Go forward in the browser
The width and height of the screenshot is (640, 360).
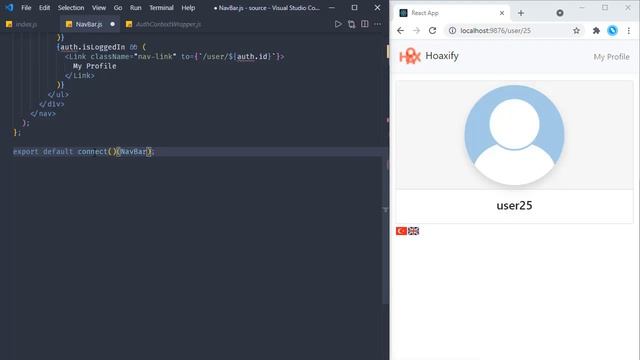tap(416, 31)
